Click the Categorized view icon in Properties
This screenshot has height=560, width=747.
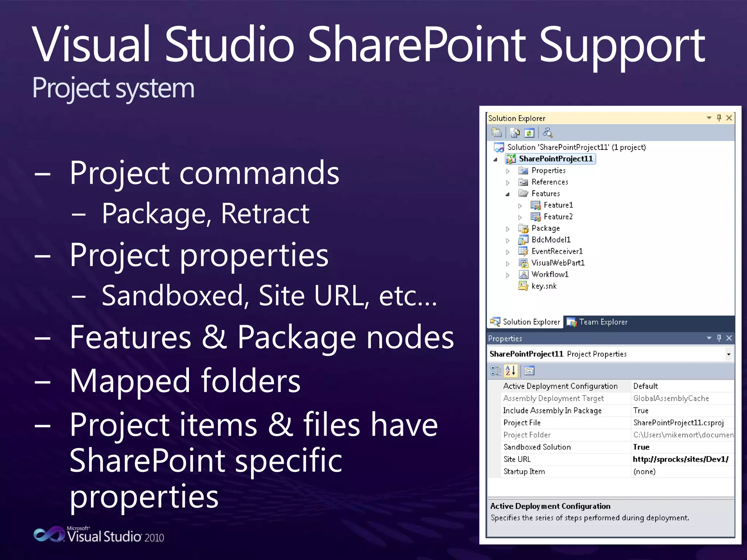[496, 371]
